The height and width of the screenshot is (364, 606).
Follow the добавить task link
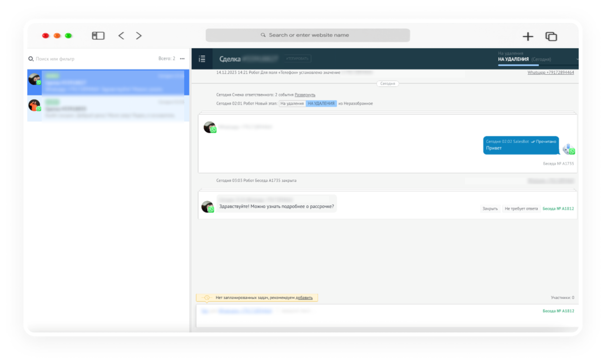(304, 298)
